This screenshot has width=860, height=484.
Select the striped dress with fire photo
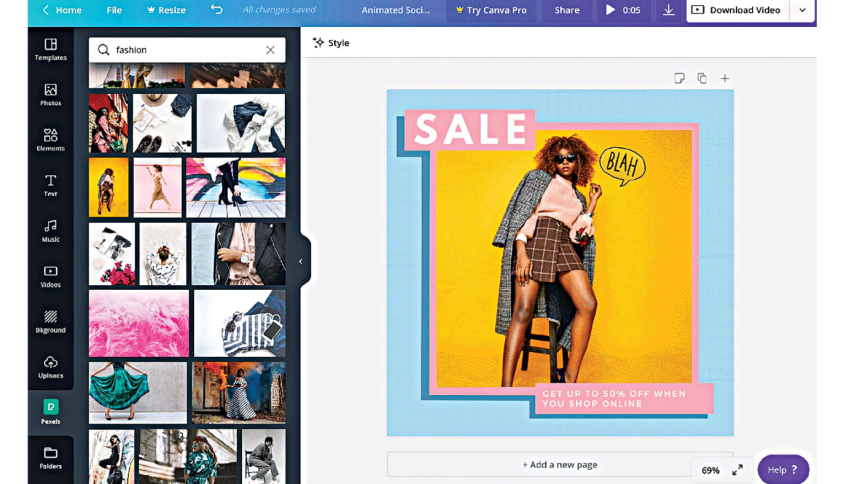coord(239,393)
